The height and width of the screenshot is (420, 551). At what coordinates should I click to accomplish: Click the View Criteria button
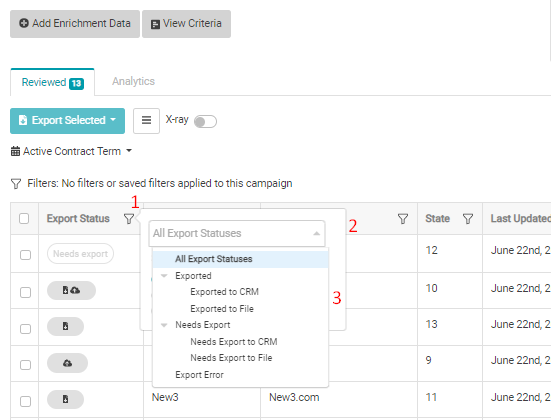click(x=186, y=24)
